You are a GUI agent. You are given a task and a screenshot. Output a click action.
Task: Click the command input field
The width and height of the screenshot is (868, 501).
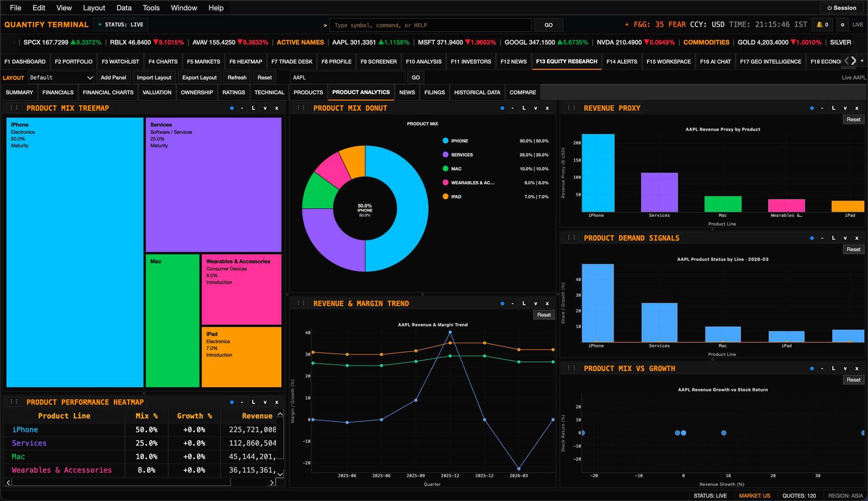point(430,25)
